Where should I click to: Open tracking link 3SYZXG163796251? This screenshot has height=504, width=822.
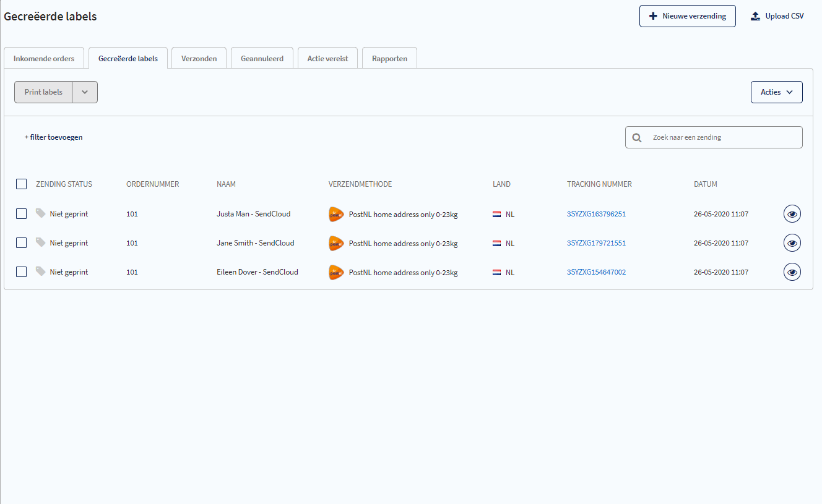(x=596, y=214)
